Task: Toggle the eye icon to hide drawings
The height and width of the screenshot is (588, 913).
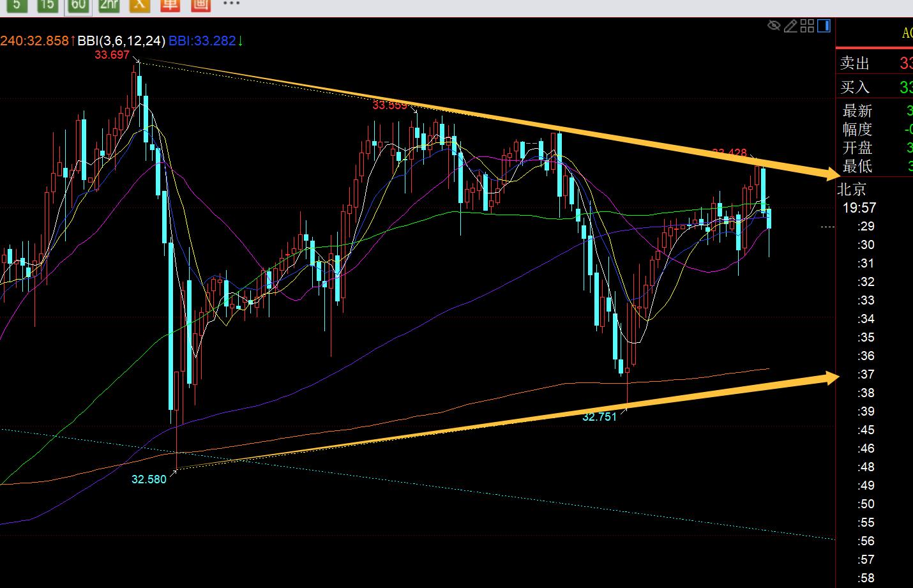Action: tap(774, 26)
